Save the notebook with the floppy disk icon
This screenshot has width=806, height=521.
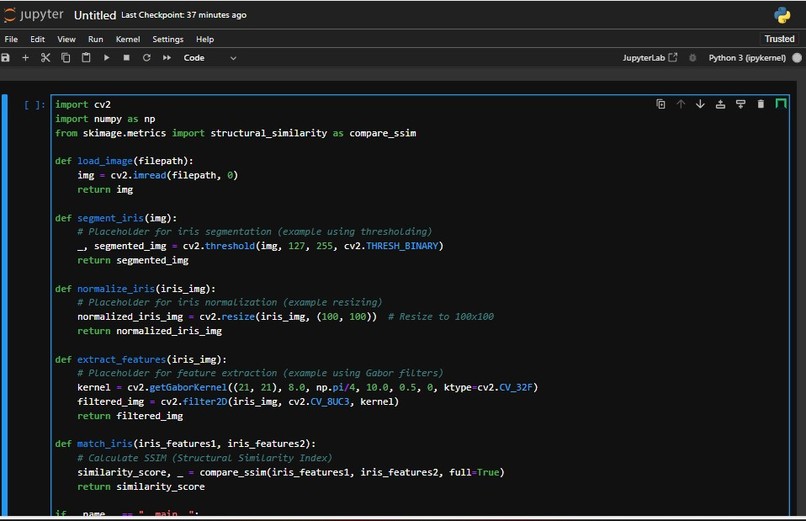click(6, 58)
